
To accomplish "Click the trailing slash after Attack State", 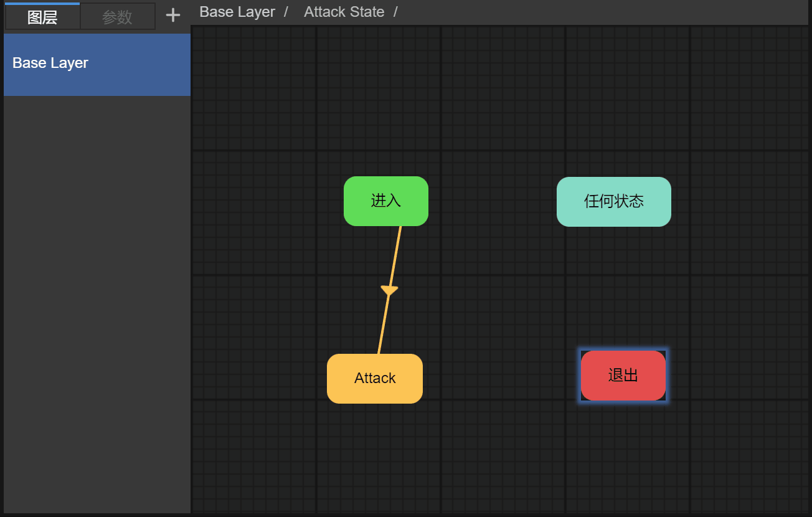I will [395, 12].
